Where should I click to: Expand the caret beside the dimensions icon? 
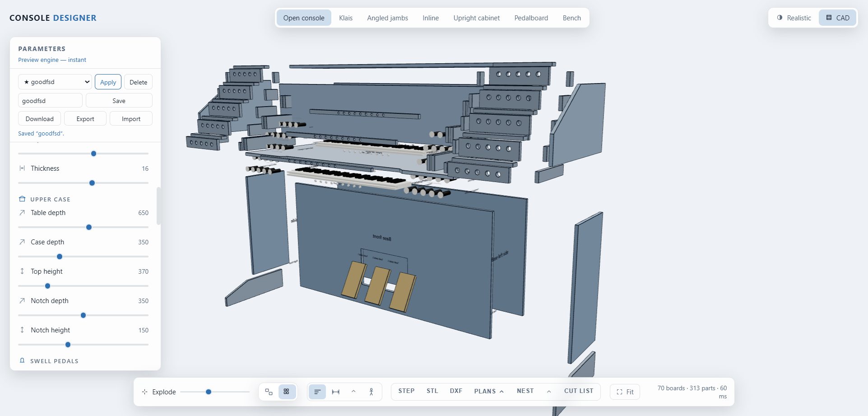pos(353,392)
